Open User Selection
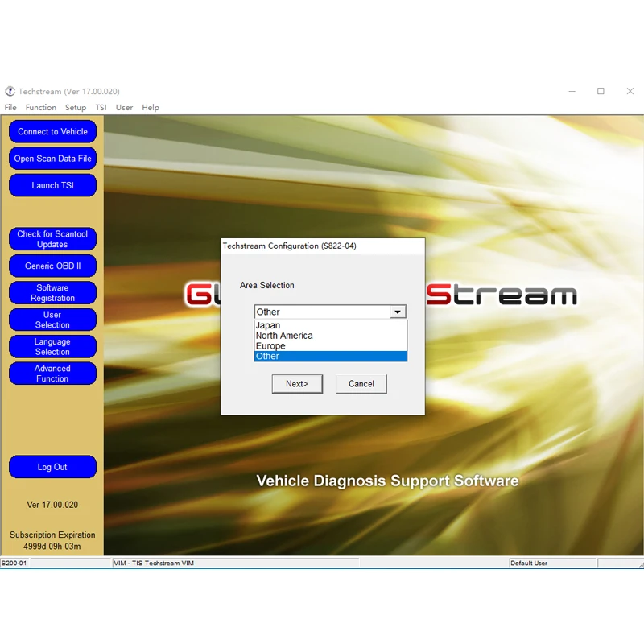 [x=52, y=320]
